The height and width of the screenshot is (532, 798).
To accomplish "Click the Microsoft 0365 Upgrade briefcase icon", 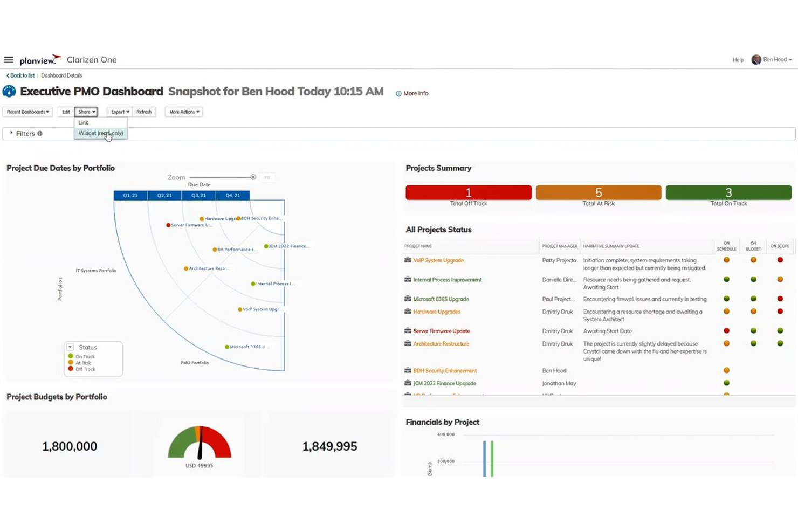I will pos(408,299).
